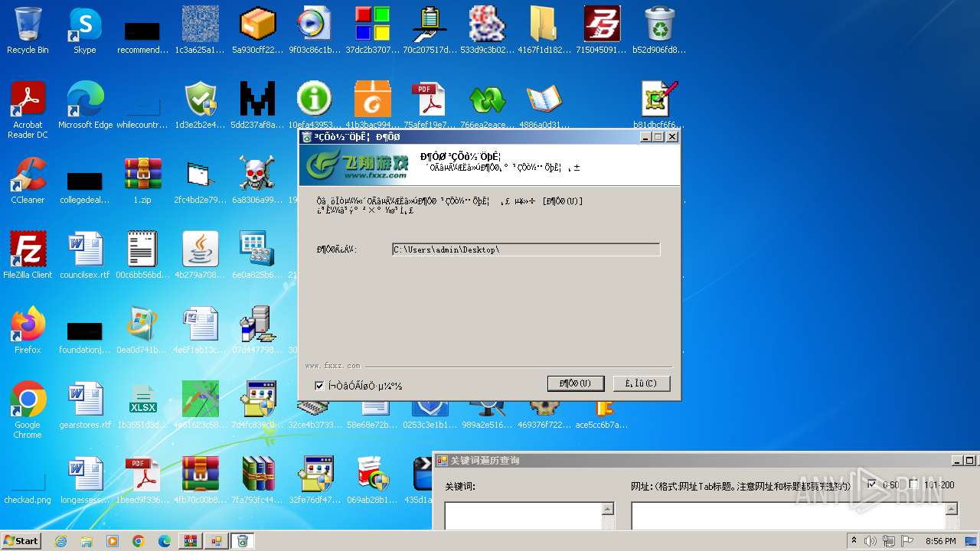Select the checkad.png file icon

point(28,480)
